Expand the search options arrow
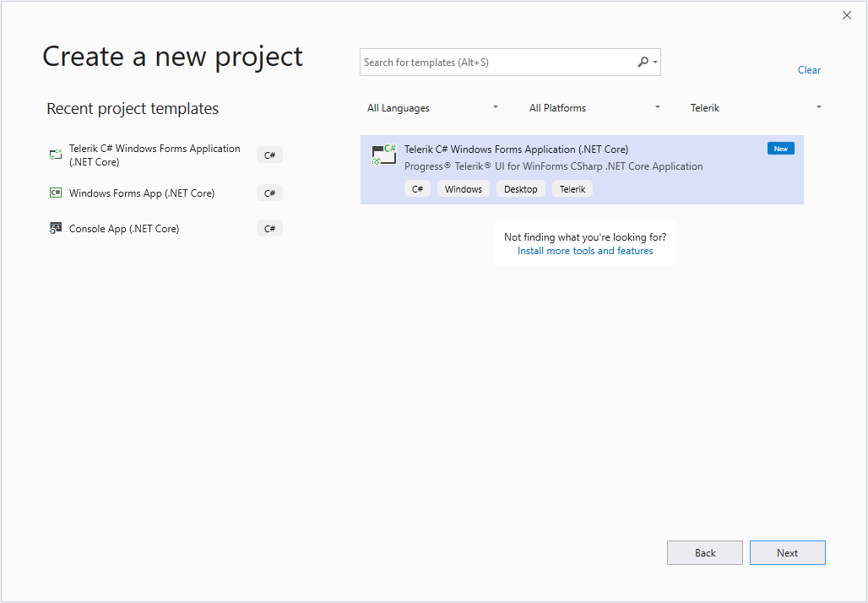 pos(655,62)
